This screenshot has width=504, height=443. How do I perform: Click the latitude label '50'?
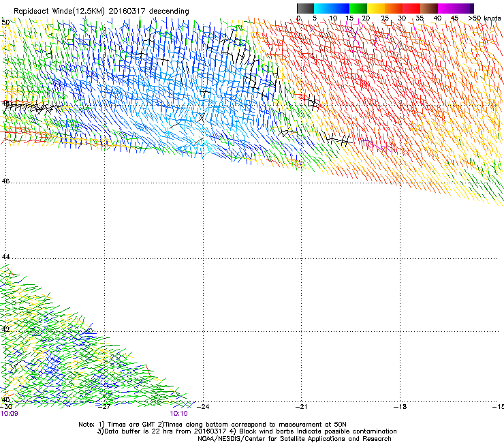[5, 22]
